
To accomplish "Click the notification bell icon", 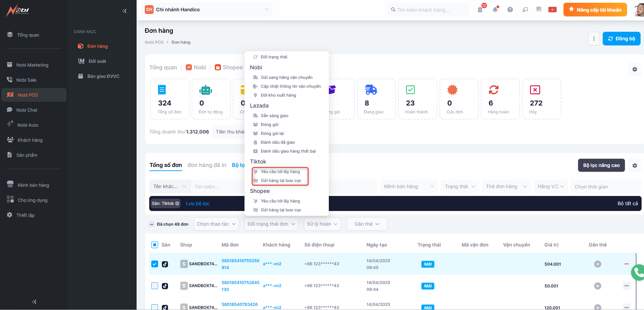I will point(495,10).
